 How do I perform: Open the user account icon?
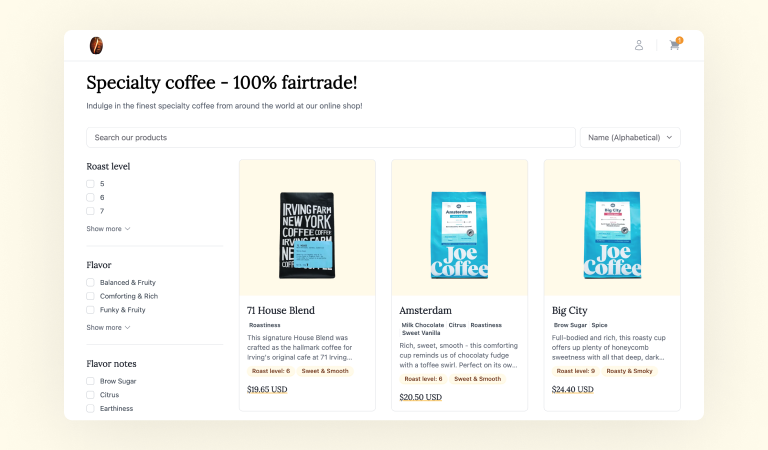pyautogui.click(x=639, y=46)
